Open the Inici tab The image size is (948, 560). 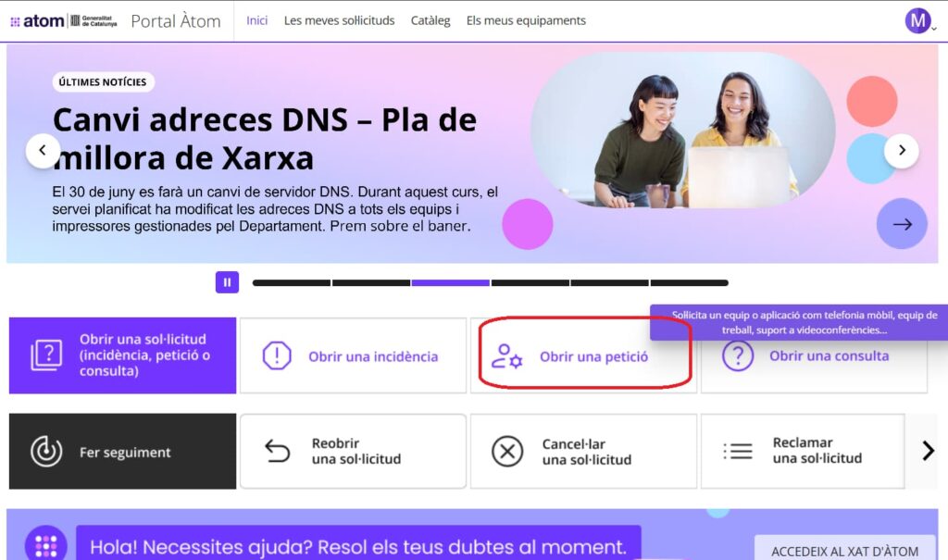[257, 20]
